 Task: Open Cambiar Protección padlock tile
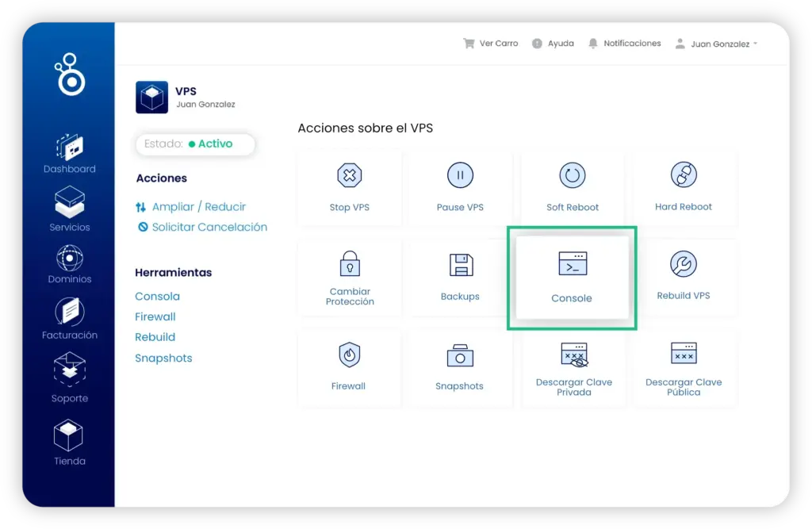pos(350,278)
